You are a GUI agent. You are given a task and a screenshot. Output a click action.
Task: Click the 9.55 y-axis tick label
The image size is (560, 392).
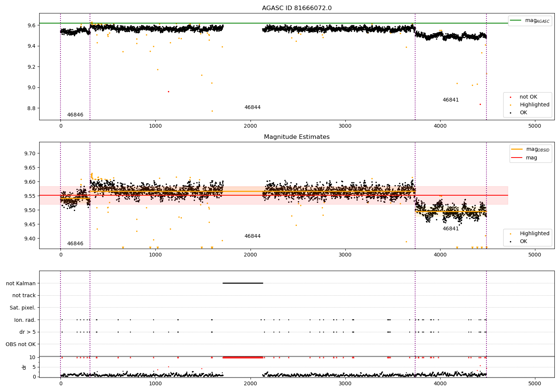pos(30,196)
